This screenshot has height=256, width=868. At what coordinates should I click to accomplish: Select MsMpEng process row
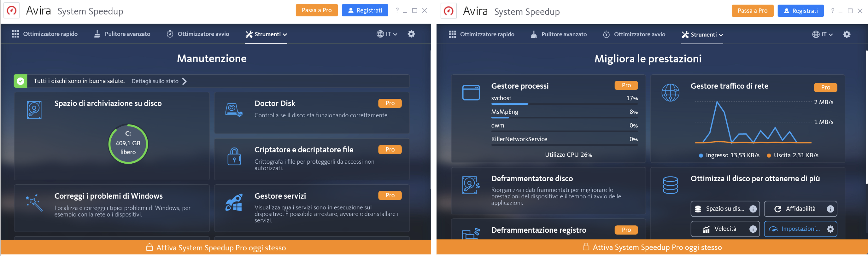564,113
